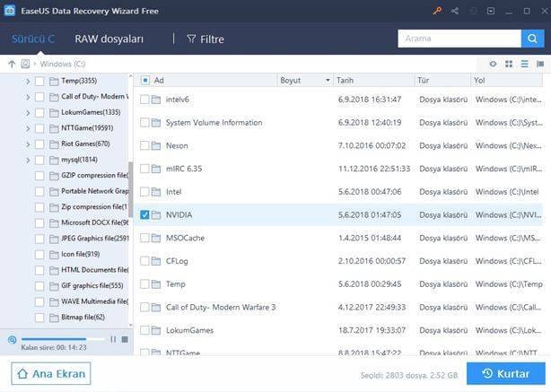Viewport: 551px width, 392px height.
Task: Expand the Temp(3355) tree node
Action: pyautogui.click(x=28, y=82)
